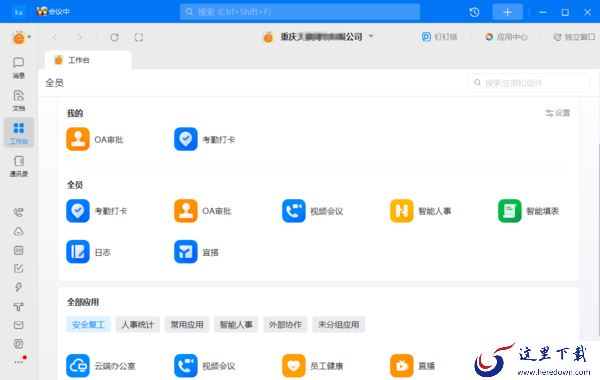Click the refresh icon in navigation bar

(114, 37)
